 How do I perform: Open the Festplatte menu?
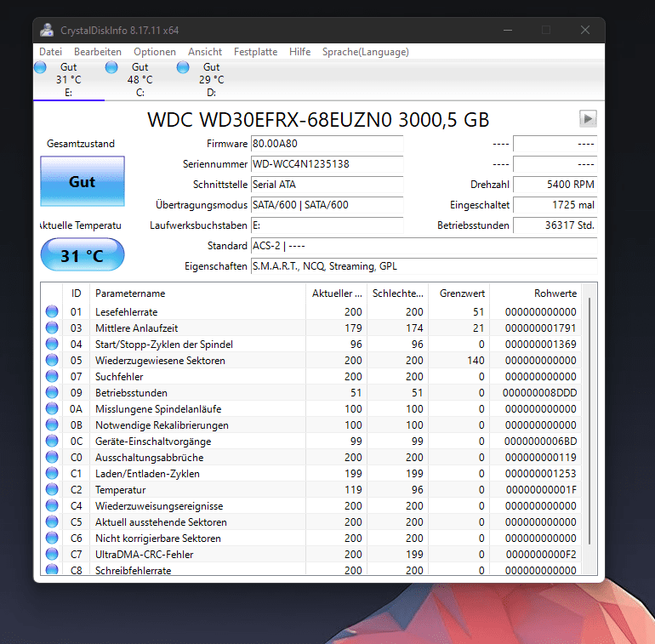[x=256, y=52]
